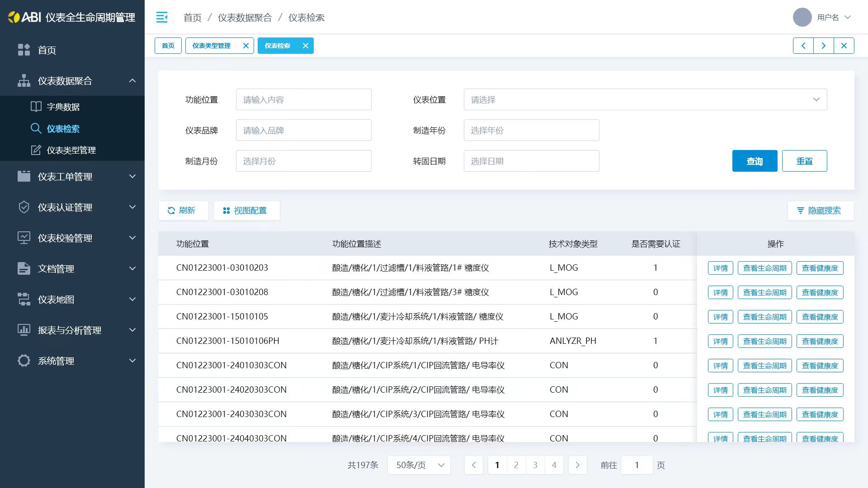
Task: Click the 仪表工单管理 folder icon
Action: [24, 176]
